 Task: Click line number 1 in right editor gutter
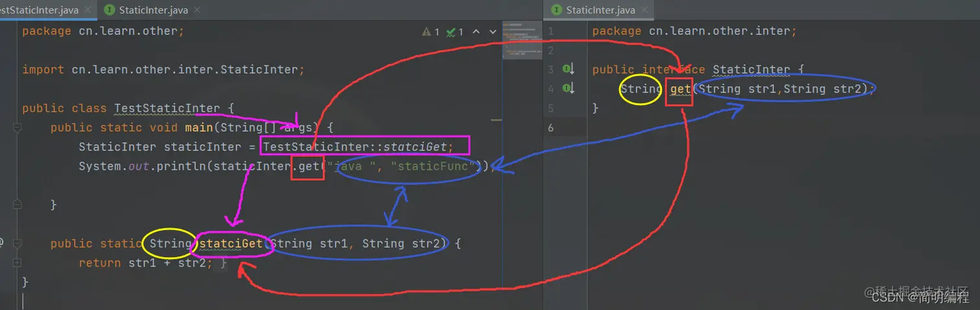[550, 31]
